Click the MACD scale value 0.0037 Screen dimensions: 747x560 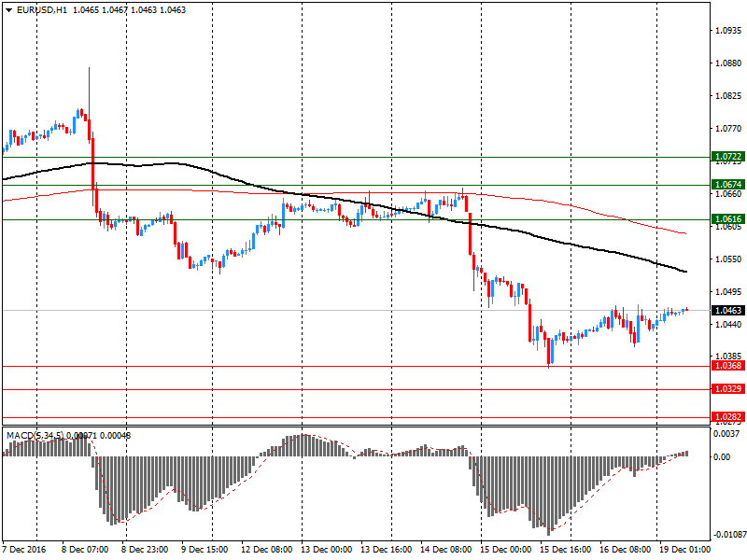(x=726, y=434)
